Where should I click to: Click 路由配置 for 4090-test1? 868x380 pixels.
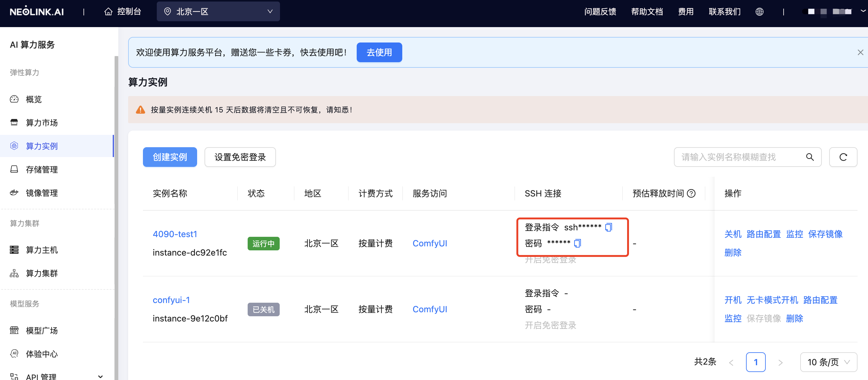point(764,234)
